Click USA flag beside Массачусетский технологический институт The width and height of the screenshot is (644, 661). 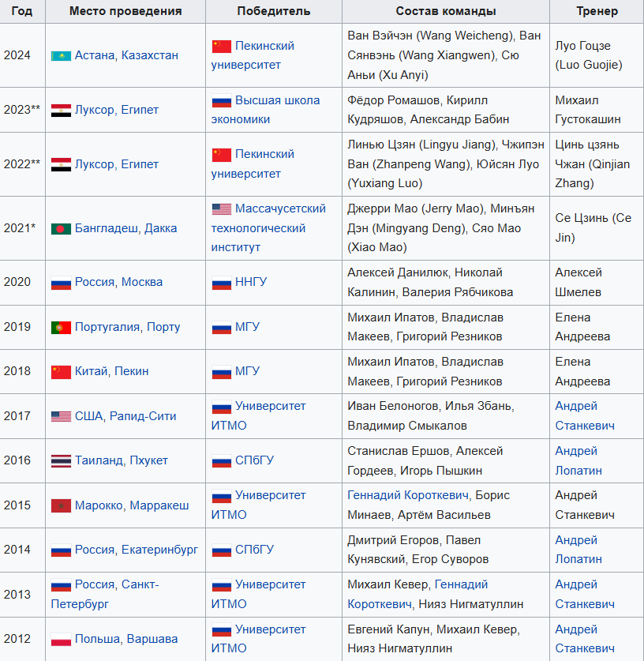click(222, 209)
